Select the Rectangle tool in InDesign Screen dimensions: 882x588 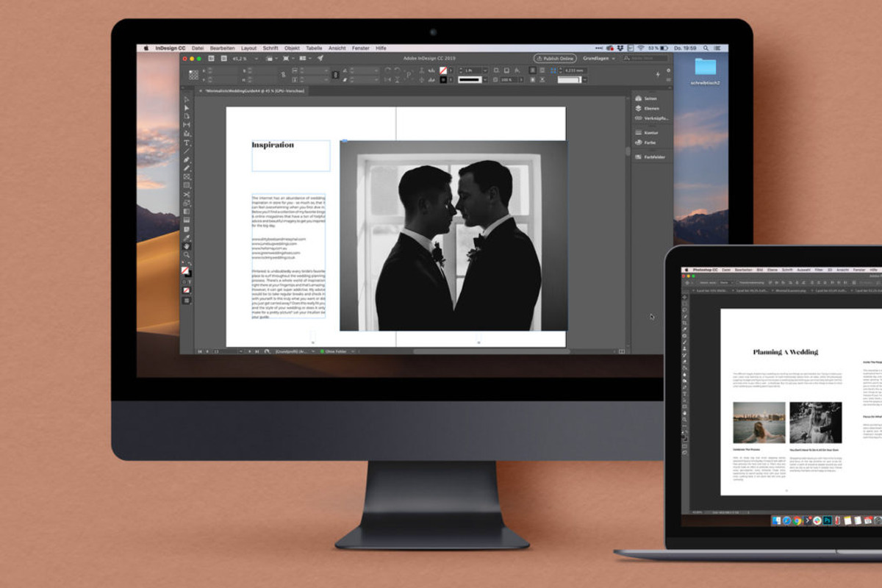click(x=187, y=184)
